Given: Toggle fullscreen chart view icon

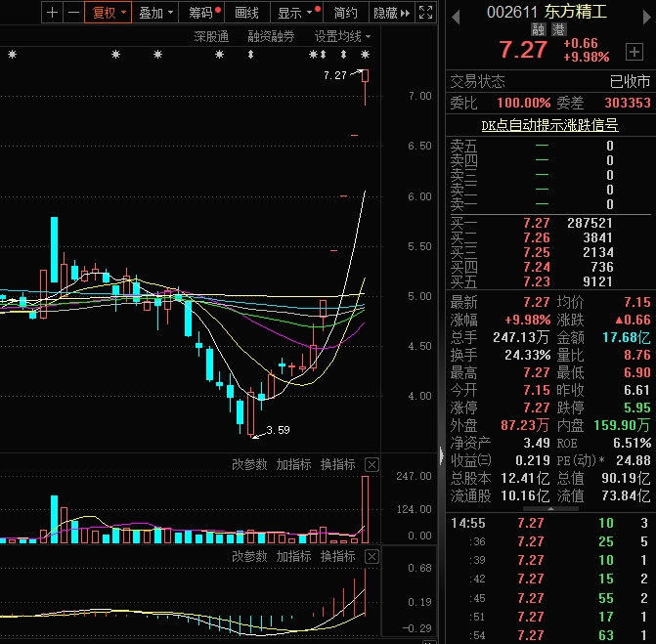Looking at the screenshot, I should 425,13.
